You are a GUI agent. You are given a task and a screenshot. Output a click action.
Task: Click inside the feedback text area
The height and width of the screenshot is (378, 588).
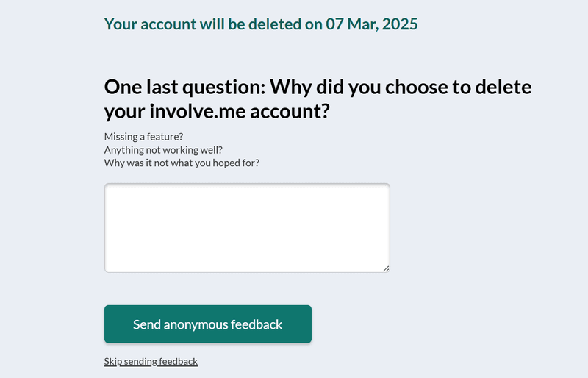(247, 228)
